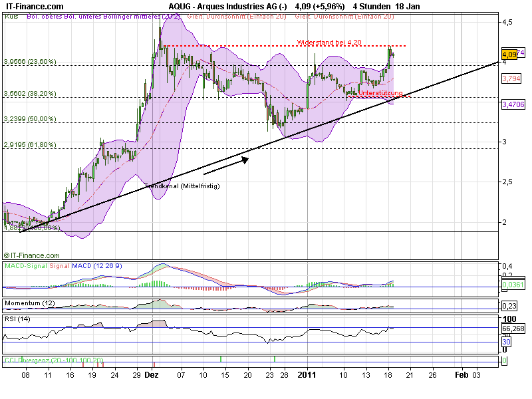Click the purple 3,4706 Bollinger value tag
The width and height of the screenshot is (532, 399).
point(513,104)
